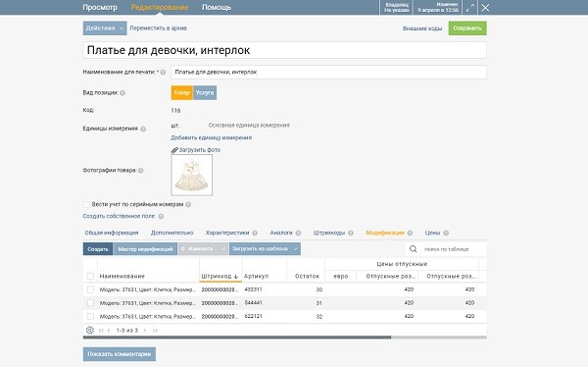Click Внешние коды link
The height and width of the screenshot is (367, 588).
point(422,28)
